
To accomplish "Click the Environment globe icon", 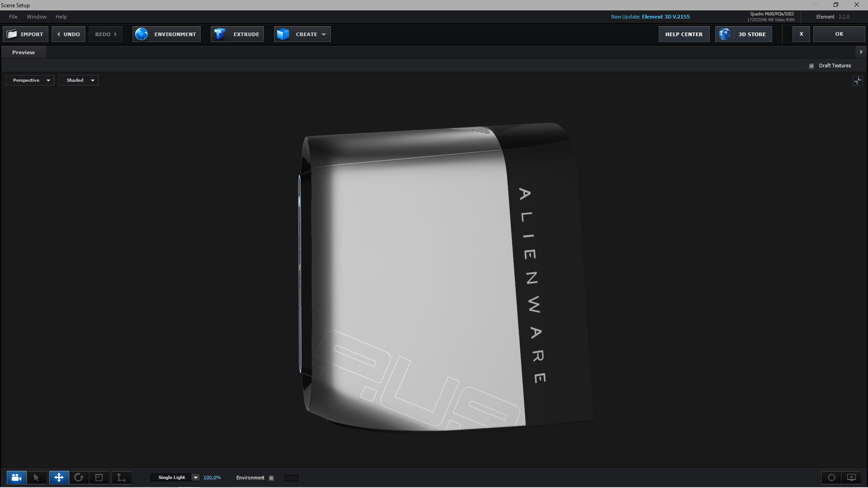I will (142, 34).
